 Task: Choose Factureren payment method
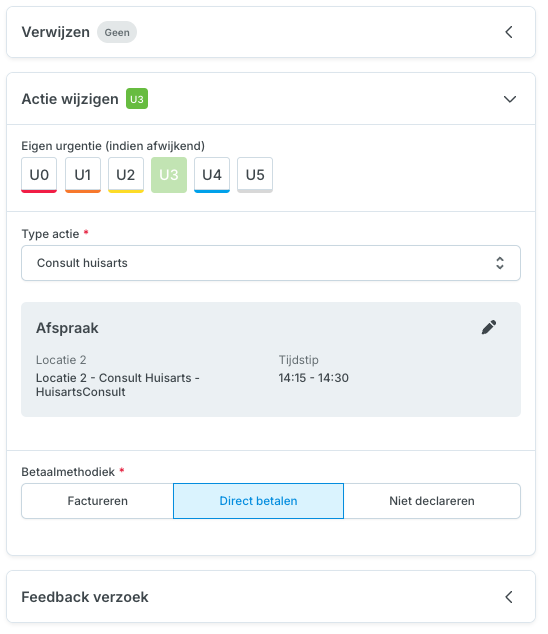click(97, 501)
